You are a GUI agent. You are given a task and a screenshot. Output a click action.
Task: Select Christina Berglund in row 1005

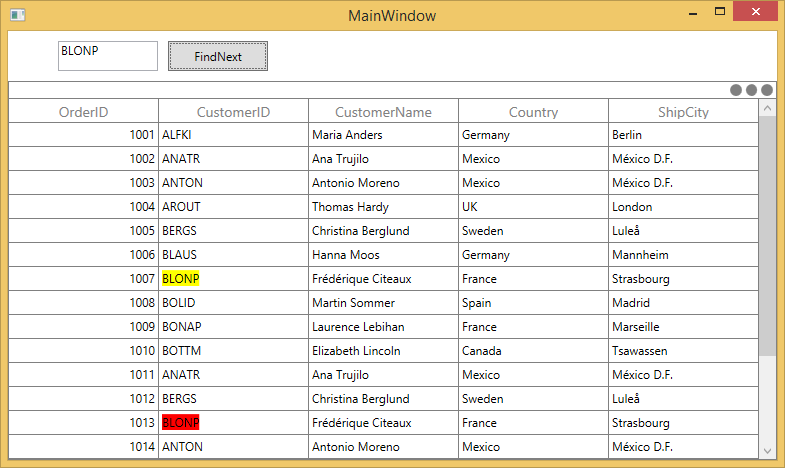click(x=383, y=231)
